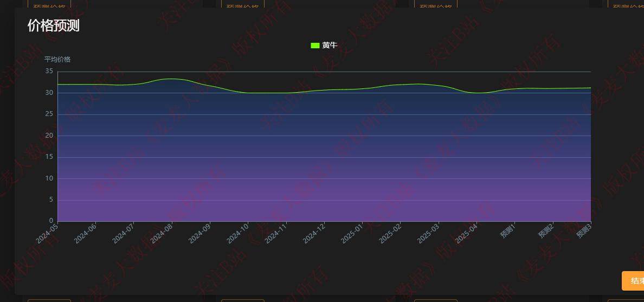
Task: Click the 2024-11 x-axis label
Action: click(276, 233)
